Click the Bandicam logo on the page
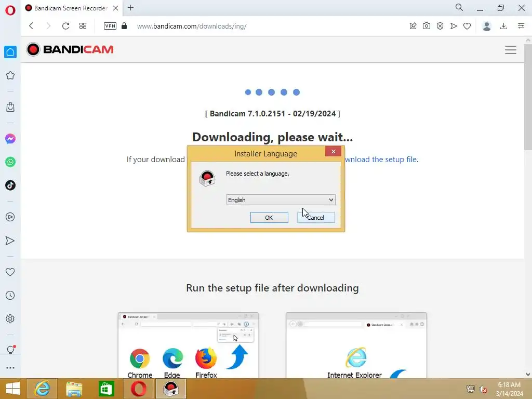This screenshot has height=399, width=532. 70,49
